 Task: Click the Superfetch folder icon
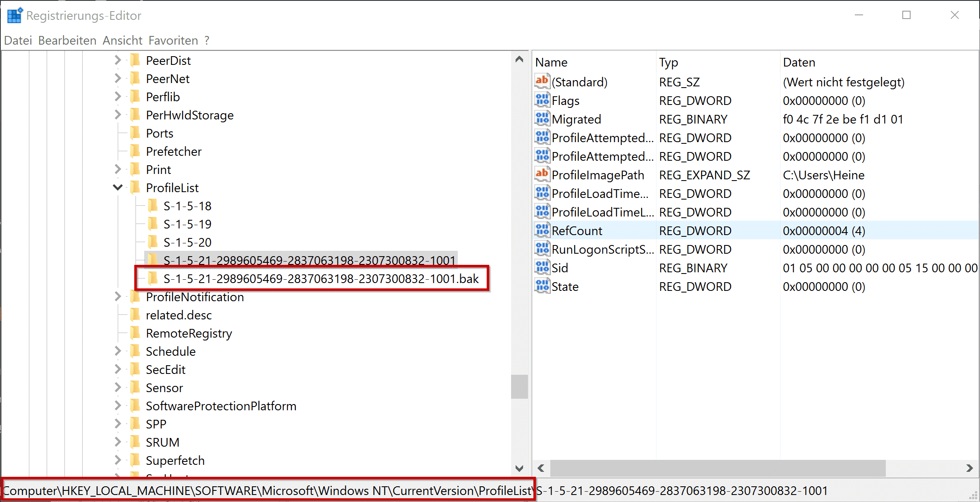tap(135, 460)
